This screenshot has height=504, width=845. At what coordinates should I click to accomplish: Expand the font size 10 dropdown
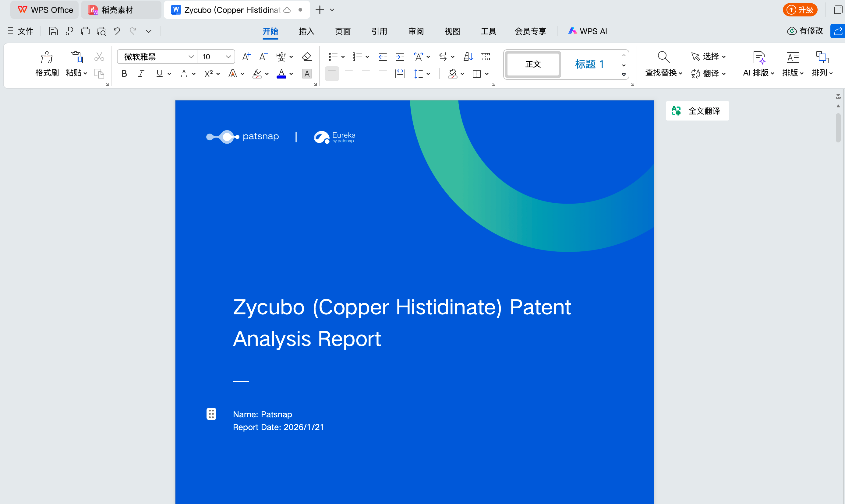point(228,57)
